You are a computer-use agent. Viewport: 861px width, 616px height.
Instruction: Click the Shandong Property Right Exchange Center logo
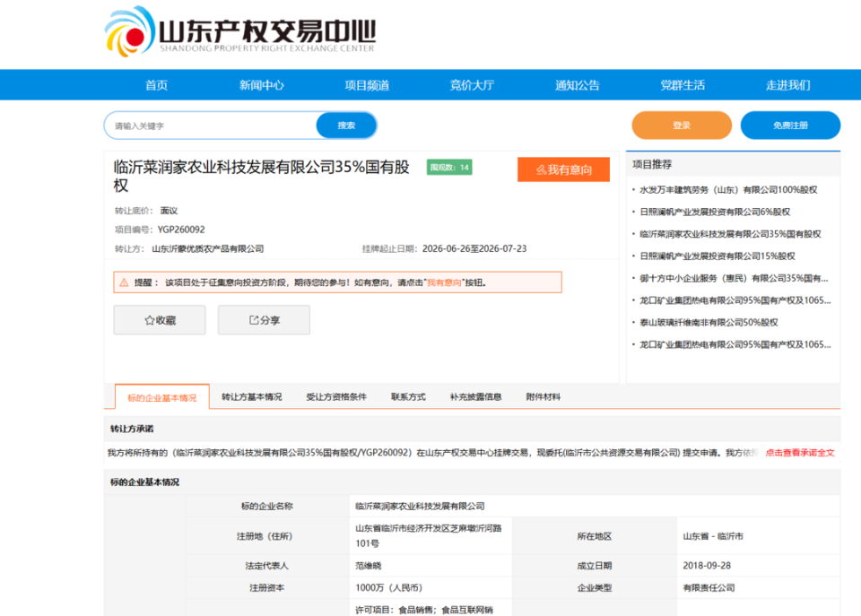click(x=240, y=32)
